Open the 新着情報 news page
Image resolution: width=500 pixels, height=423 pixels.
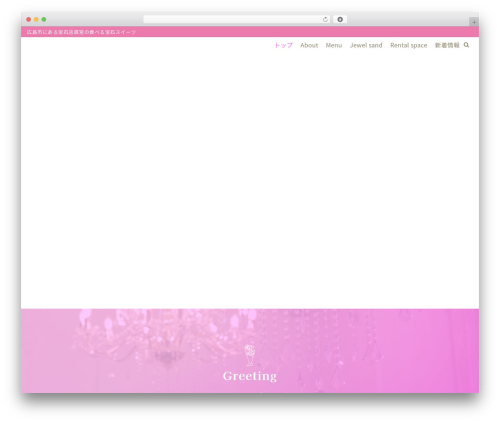click(447, 45)
